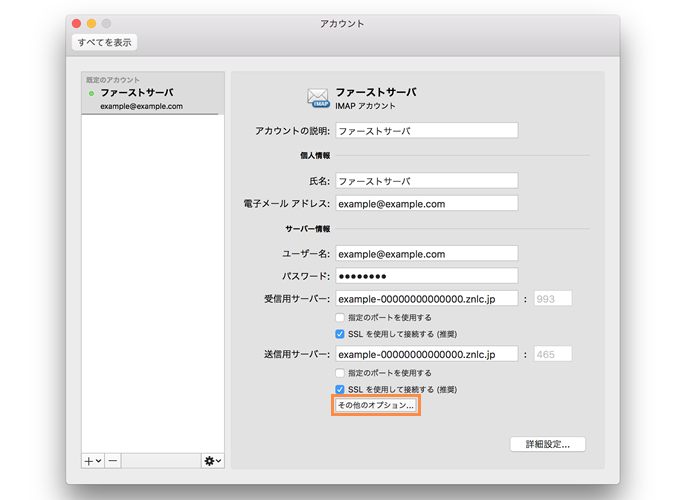
Task: Click the アカウントの説明 text field
Action: click(426, 130)
